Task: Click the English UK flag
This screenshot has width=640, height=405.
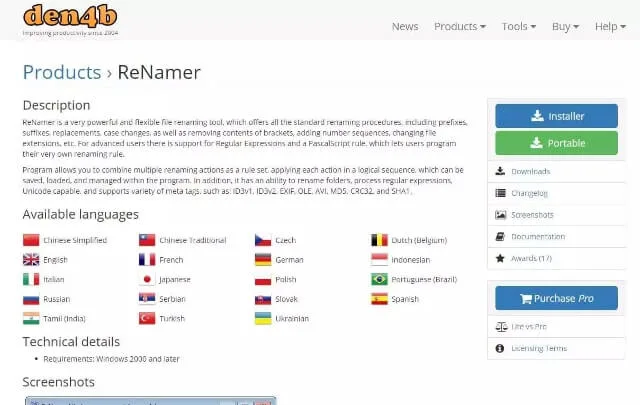Action: click(31, 260)
